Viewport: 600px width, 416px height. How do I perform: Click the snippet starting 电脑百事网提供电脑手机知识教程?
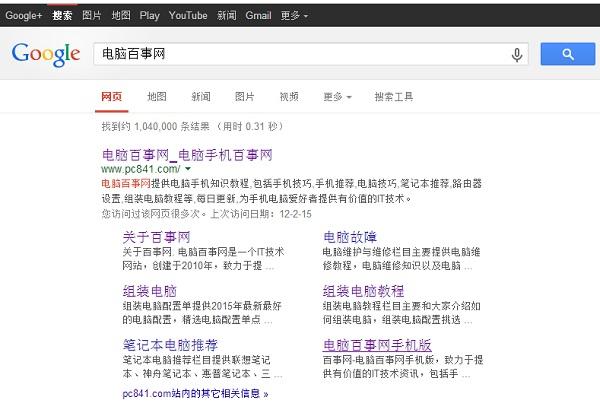(x=291, y=191)
